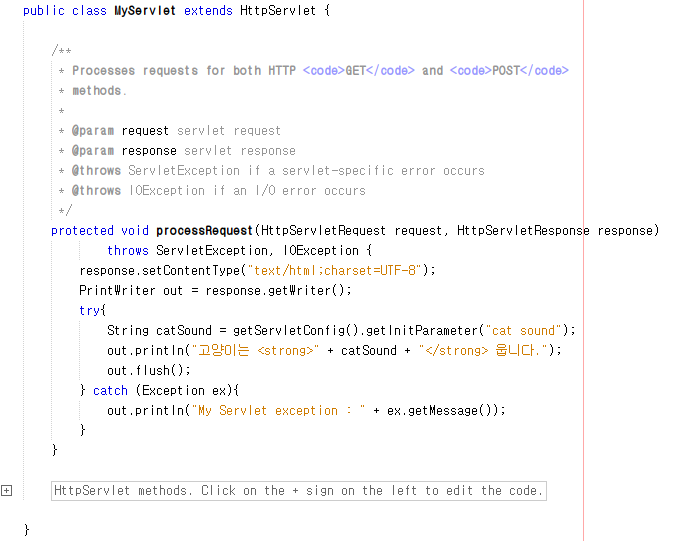Click the <code>GET</code> tag in the Javadoc
Screen dimensions: 695x546
[x=359, y=70]
